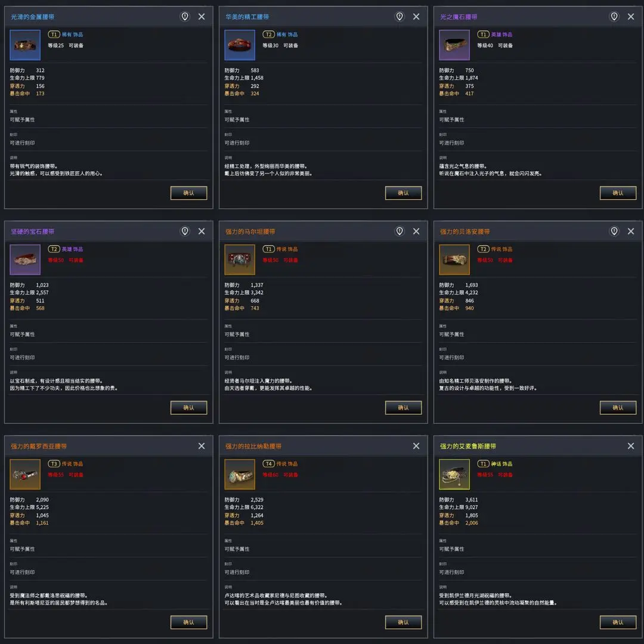Image resolution: width=644 pixels, height=644 pixels.
Task: Click the 强力的拉比纳勒腰带 item icon
Action: tap(240, 475)
